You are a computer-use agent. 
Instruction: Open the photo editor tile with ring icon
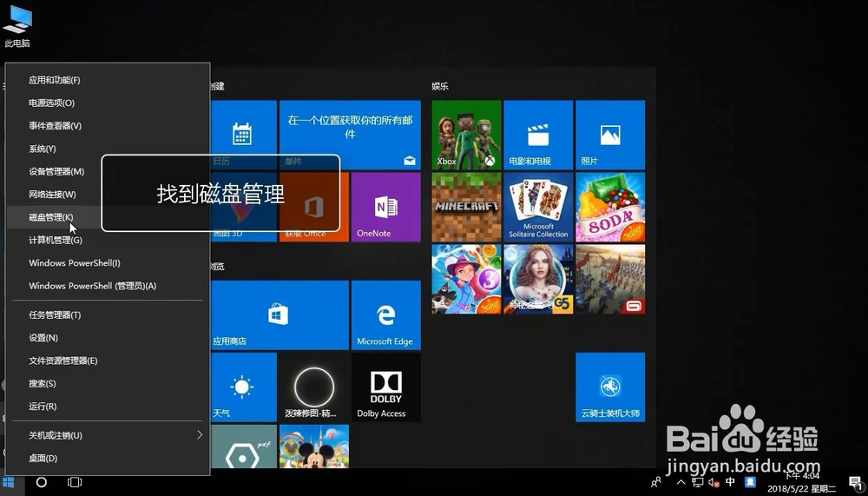pos(314,387)
